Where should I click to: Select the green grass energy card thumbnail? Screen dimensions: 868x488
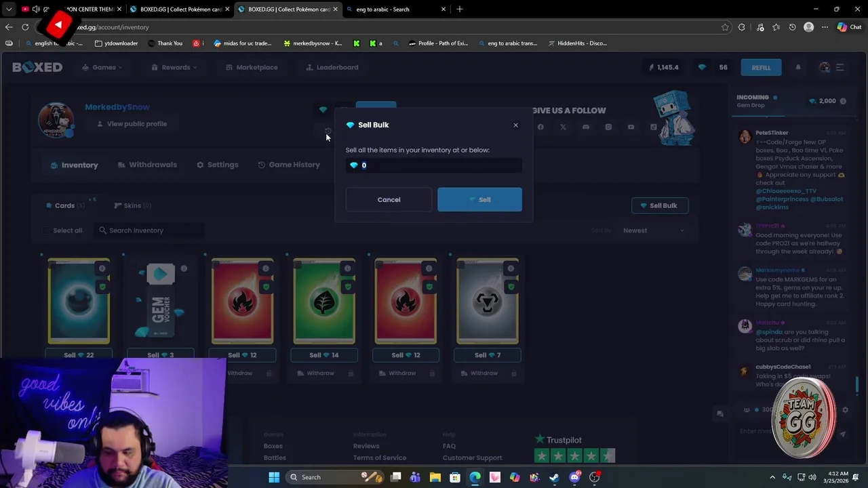pyautogui.click(x=324, y=301)
